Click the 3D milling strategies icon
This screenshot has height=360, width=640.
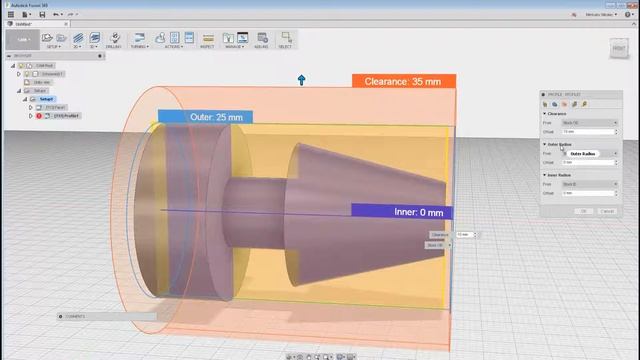pos(95,38)
